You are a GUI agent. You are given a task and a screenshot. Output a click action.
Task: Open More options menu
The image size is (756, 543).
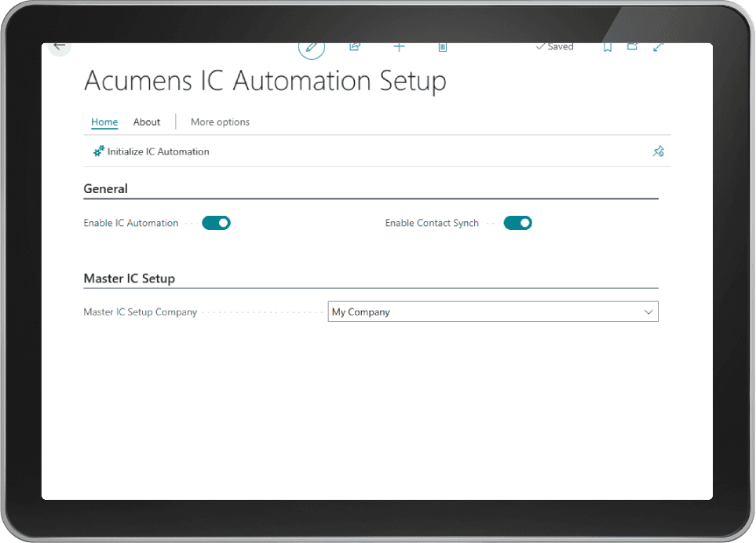pyautogui.click(x=220, y=122)
